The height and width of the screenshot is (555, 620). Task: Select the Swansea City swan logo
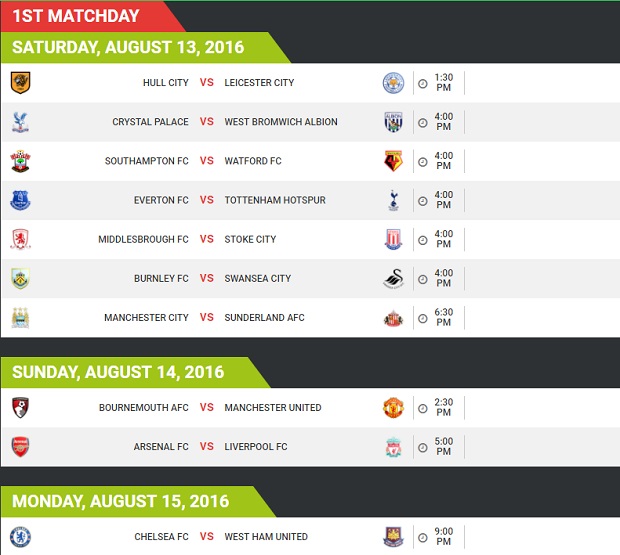coord(393,279)
